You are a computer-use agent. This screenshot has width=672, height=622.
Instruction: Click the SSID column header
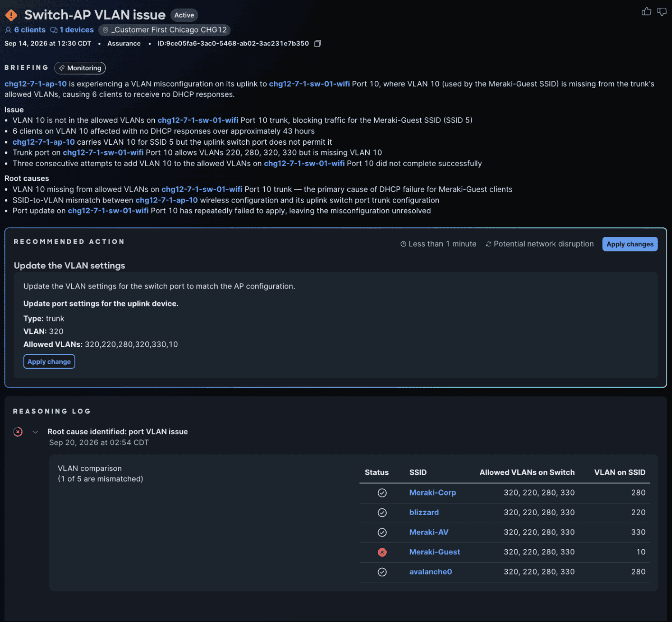(x=418, y=472)
